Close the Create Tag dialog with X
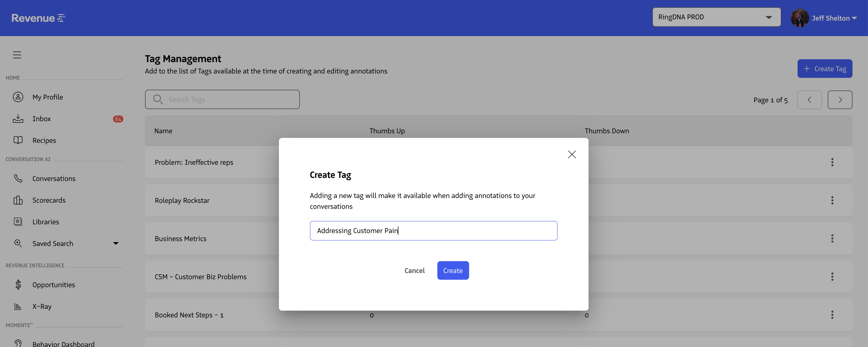The image size is (868, 347). (572, 154)
